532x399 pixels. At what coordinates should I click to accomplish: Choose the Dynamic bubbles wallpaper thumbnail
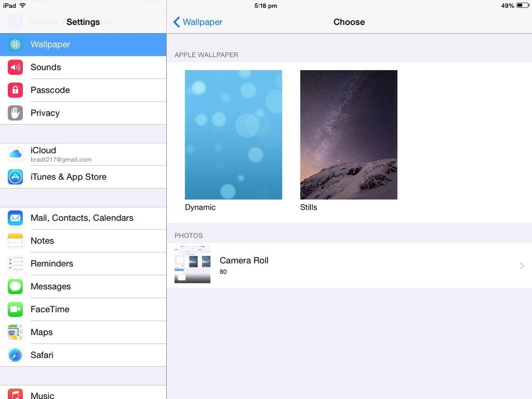[233, 135]
